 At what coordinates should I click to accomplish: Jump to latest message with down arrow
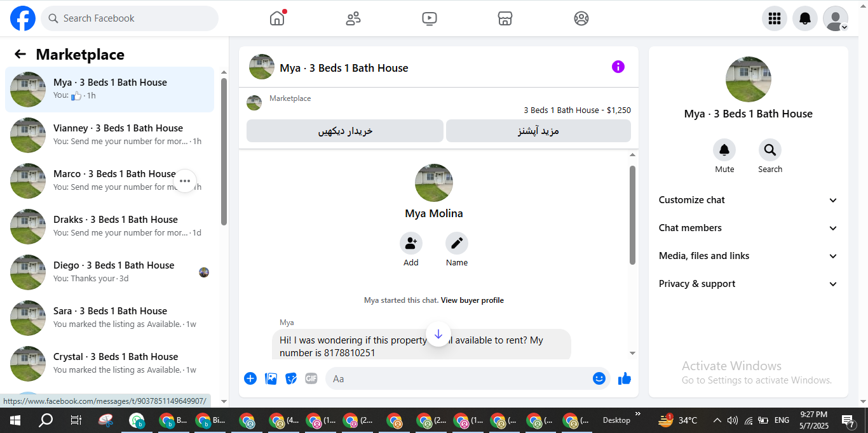(x=438, y=334)
